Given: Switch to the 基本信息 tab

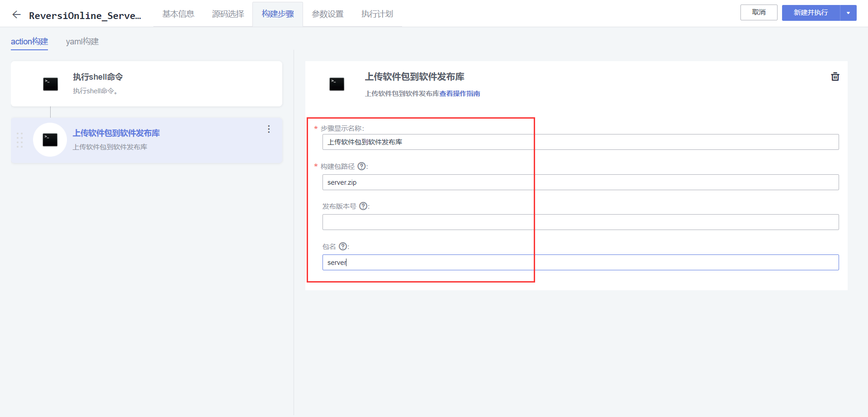Looking at the screenshot, I should (x=178, y=14).
